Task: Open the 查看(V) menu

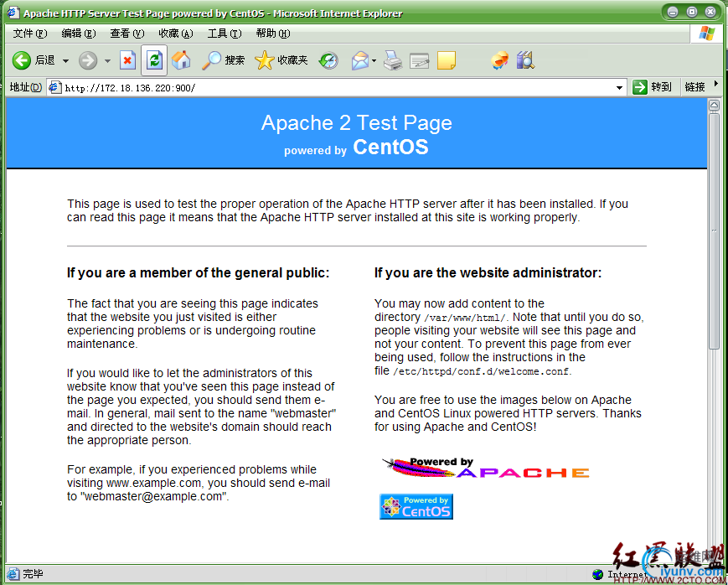Action: (127, 34)
